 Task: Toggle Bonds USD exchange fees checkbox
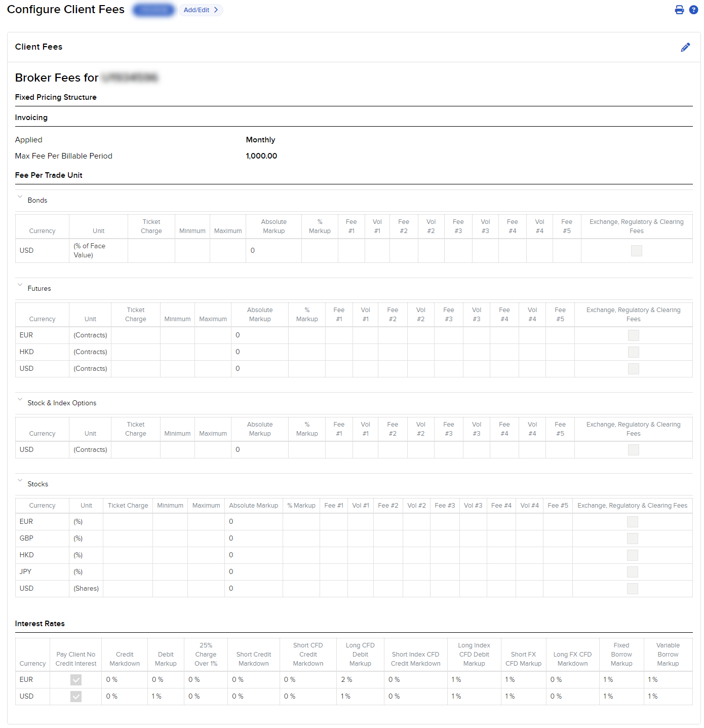point(636,251)
